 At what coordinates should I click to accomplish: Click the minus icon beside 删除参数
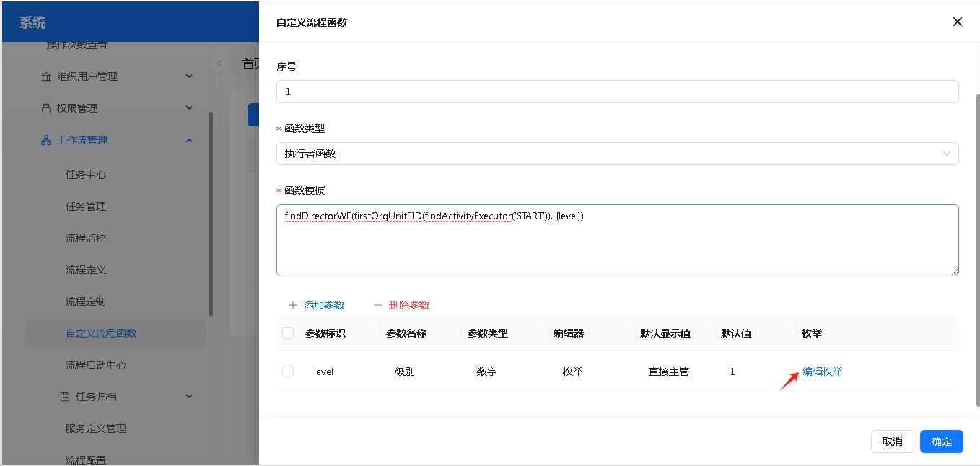pyautogui.click(x=378, y=305)
